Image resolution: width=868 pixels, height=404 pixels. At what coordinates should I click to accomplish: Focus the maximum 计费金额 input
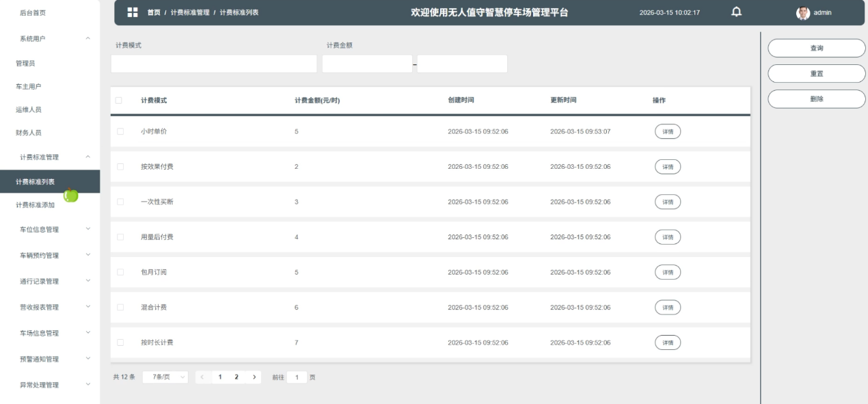pos(462,64)
